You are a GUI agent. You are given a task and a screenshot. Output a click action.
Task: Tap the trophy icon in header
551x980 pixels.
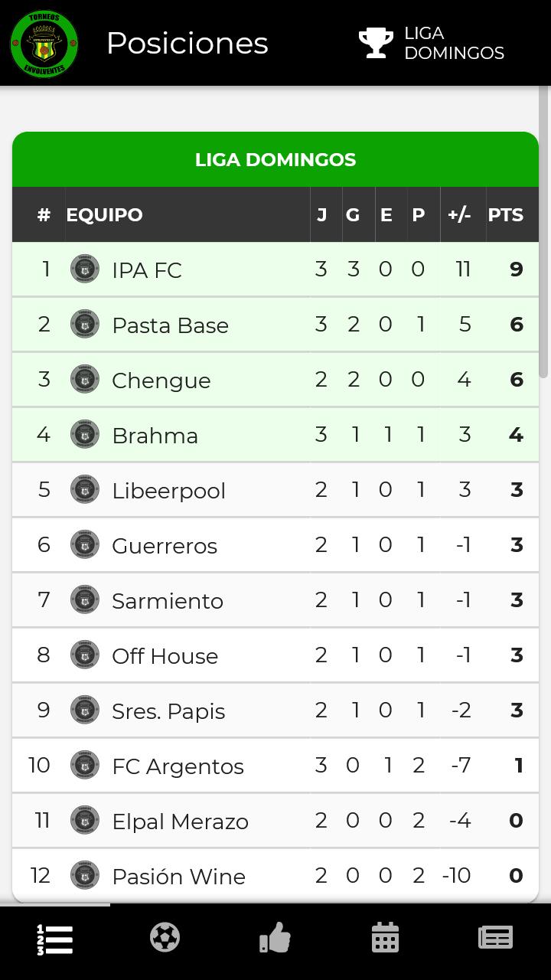point(376,44)
